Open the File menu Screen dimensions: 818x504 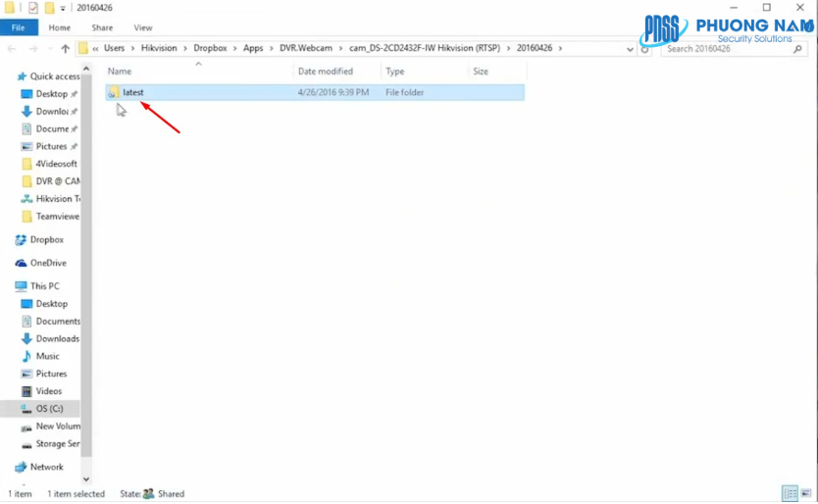[x=19, y=27]
